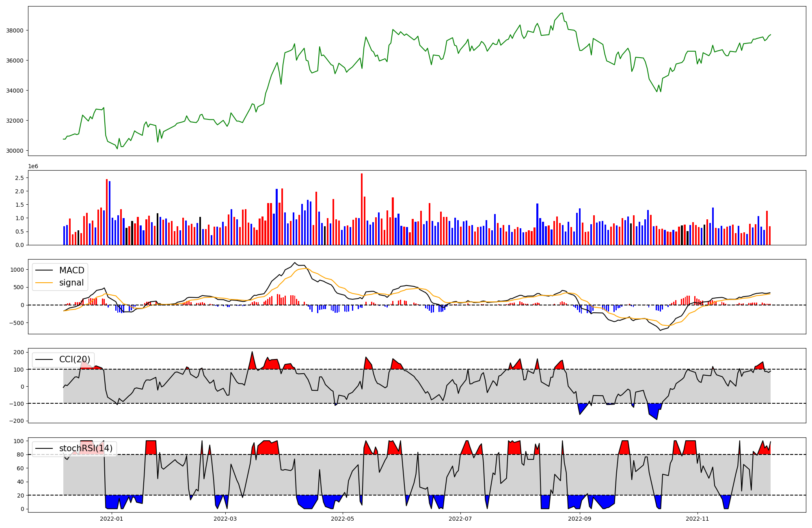Click the 2022-01 x-axis tick label
812x528 pixels.
point(111,519)
